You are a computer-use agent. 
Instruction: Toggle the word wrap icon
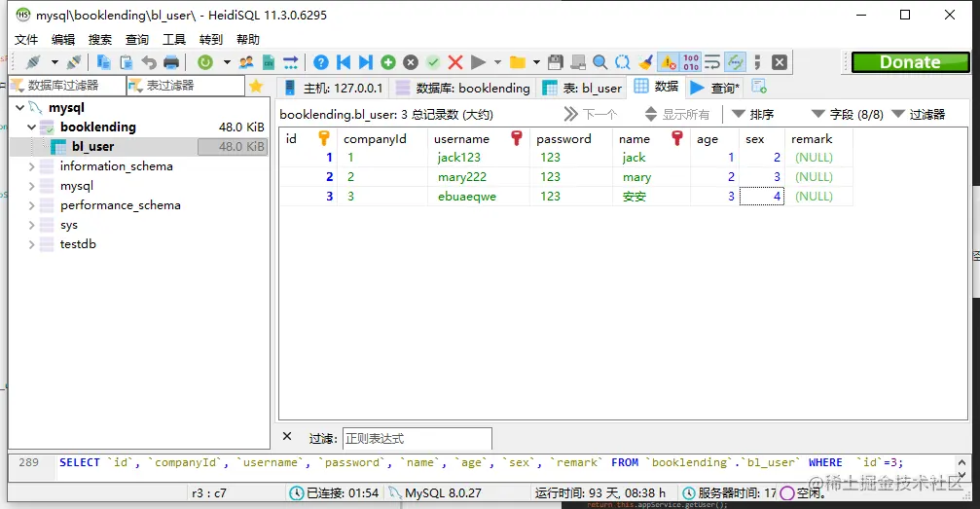tap(712, 62)
